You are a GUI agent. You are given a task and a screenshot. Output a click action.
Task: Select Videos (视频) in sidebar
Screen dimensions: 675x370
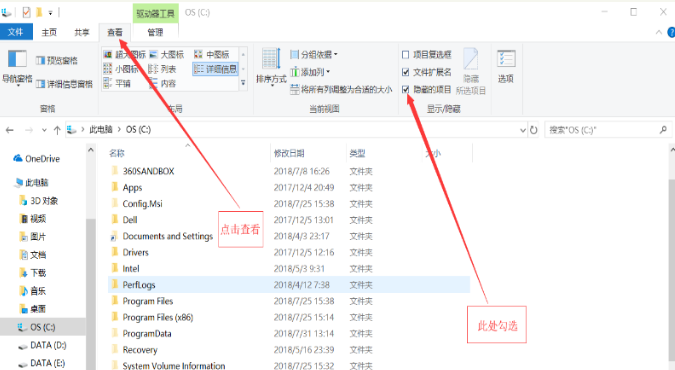coord(33,219)
